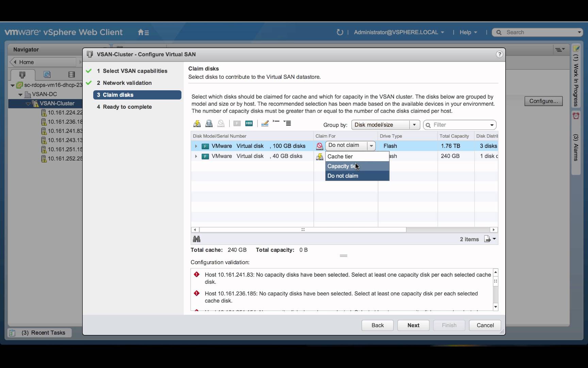
Task: Click the Configure... button behind the wizard
Action: [543, 101]
